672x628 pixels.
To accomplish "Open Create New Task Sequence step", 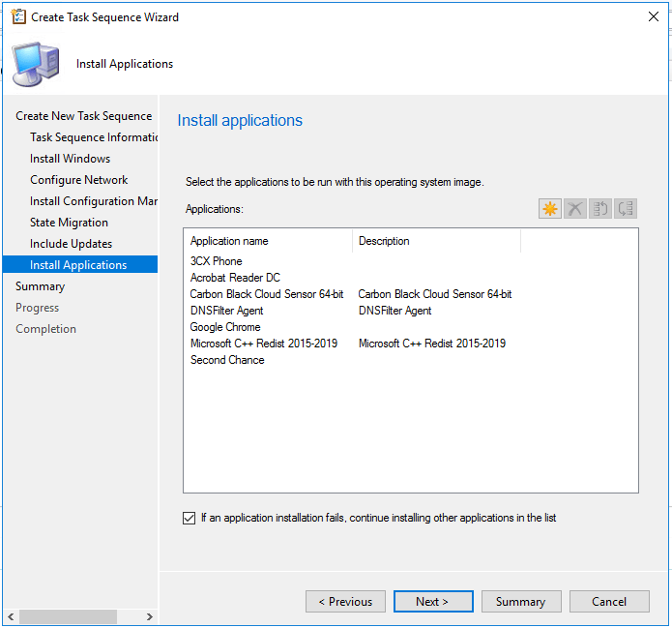I will point(83,116).
